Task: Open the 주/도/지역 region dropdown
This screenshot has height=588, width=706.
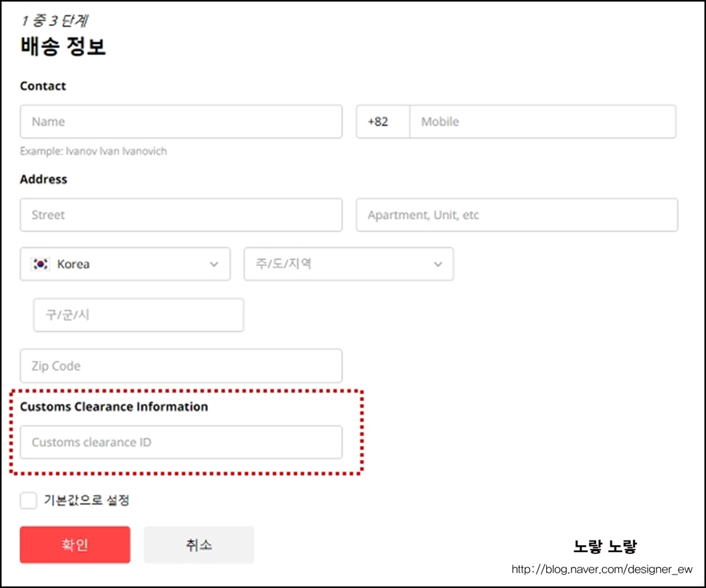Action: (348, 264)
